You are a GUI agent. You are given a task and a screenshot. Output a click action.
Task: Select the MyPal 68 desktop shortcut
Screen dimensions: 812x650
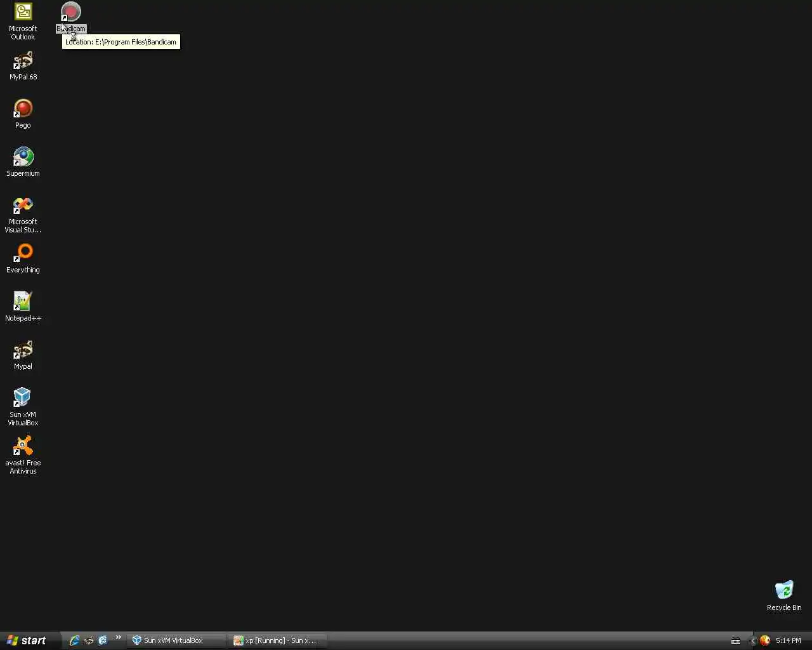click(23, 65)
